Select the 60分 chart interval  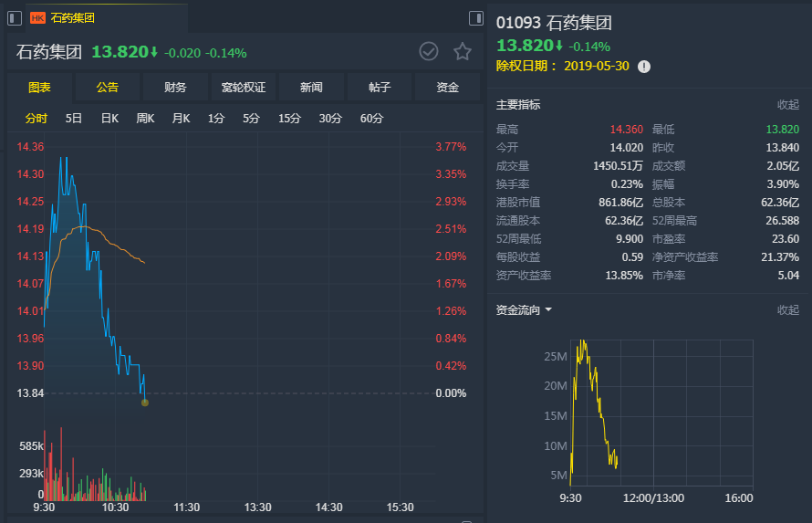[372, 119]
